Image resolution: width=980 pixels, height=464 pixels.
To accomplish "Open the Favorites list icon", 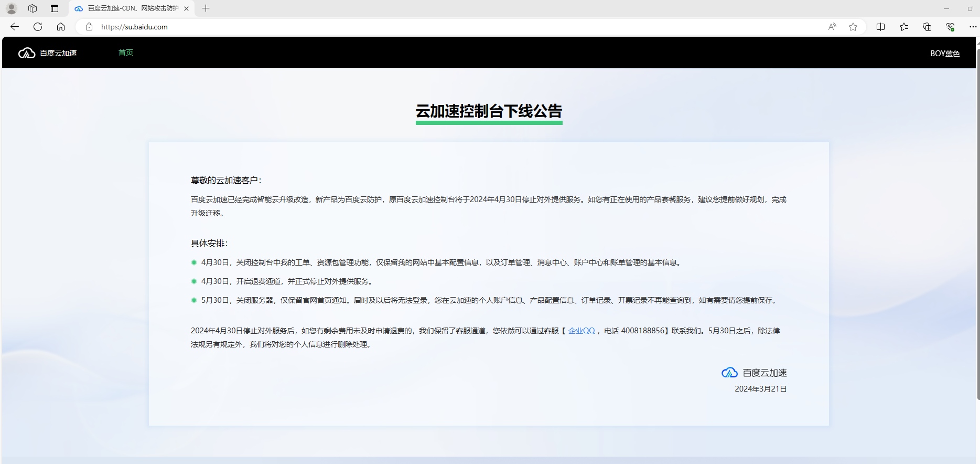I will pyautogui.click(x=904, y=27).
